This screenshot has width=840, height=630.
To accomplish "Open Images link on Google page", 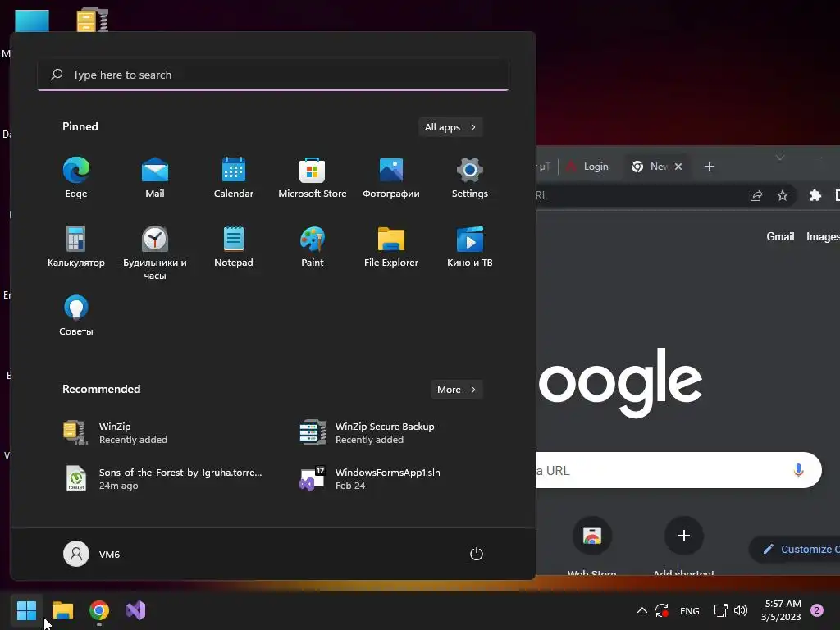I will [x=823, y=236].
